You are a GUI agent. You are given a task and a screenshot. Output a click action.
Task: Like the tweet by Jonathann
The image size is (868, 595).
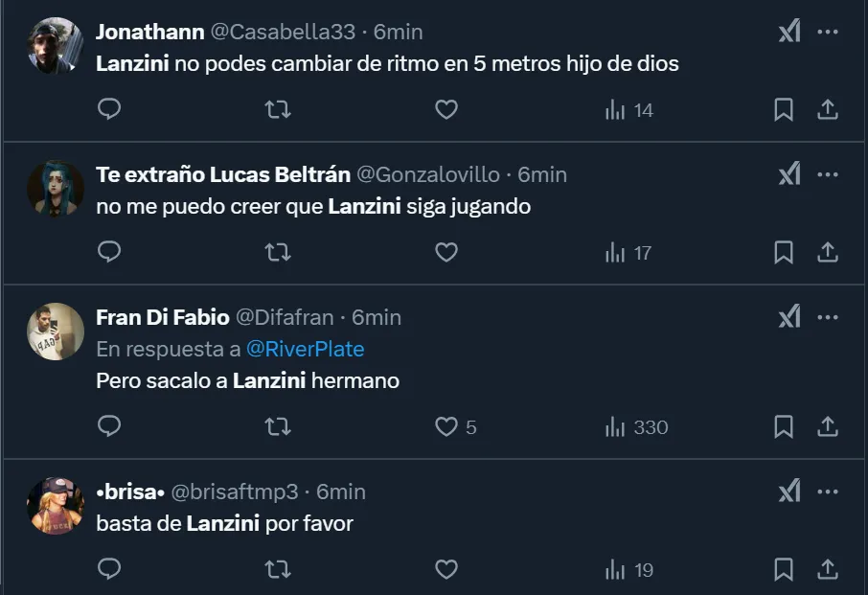coord(446,110)
